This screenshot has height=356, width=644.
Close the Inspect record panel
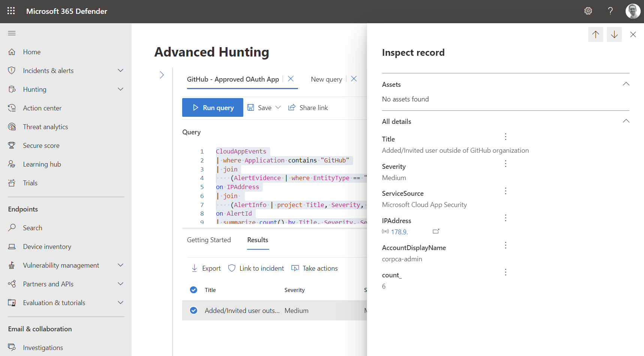(x=633, y=34)
